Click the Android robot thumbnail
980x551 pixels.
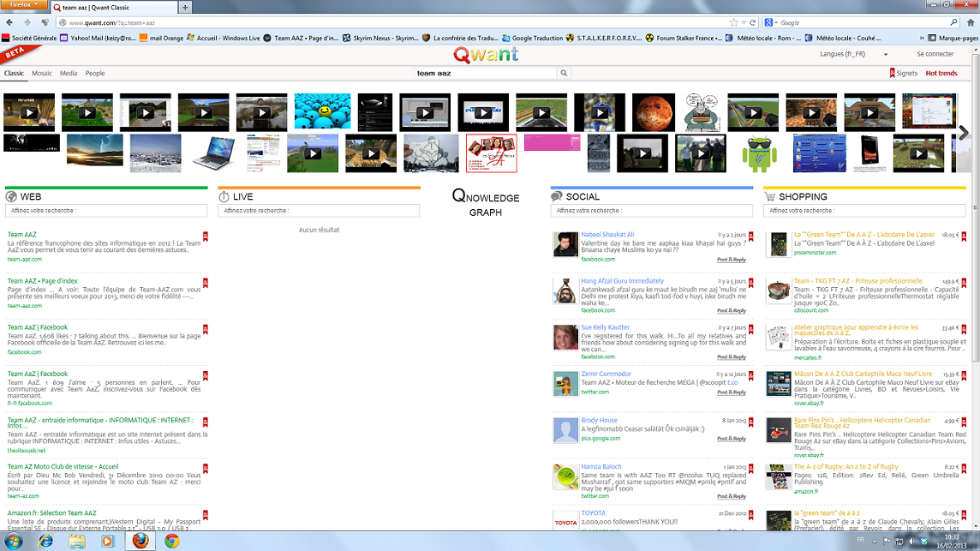pos(758,153)
